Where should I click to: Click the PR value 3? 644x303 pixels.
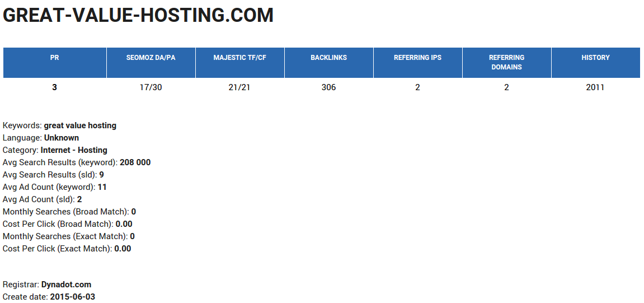(54, 87)
